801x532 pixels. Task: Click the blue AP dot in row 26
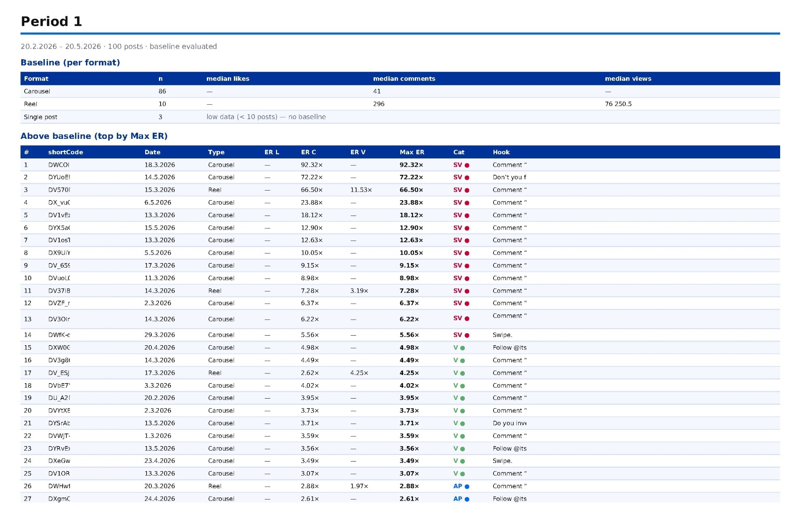tap(467, 487)
